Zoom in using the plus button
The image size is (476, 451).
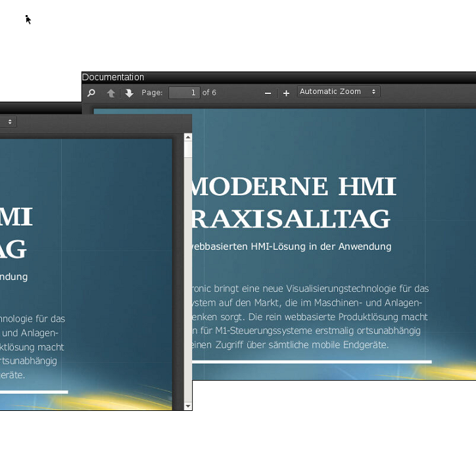[286, 93]
